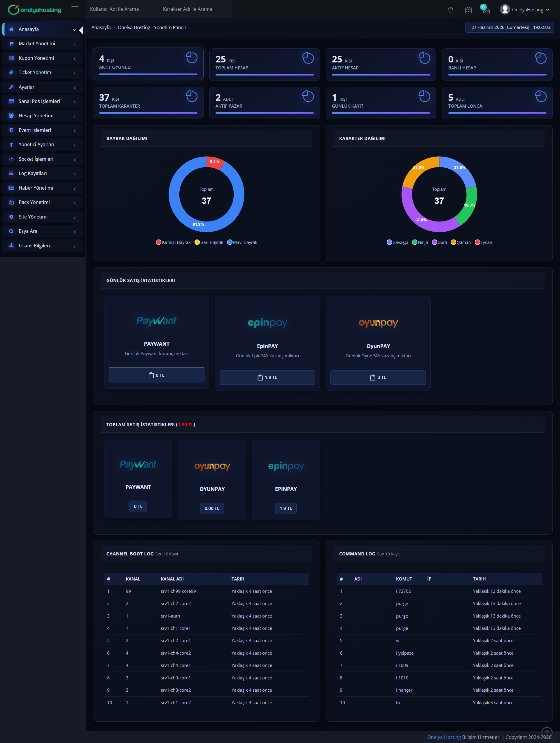Open the OnelyaHosting account dropdown arrow
This screenshot has width=560, height=743.
(x=547, y=10)
